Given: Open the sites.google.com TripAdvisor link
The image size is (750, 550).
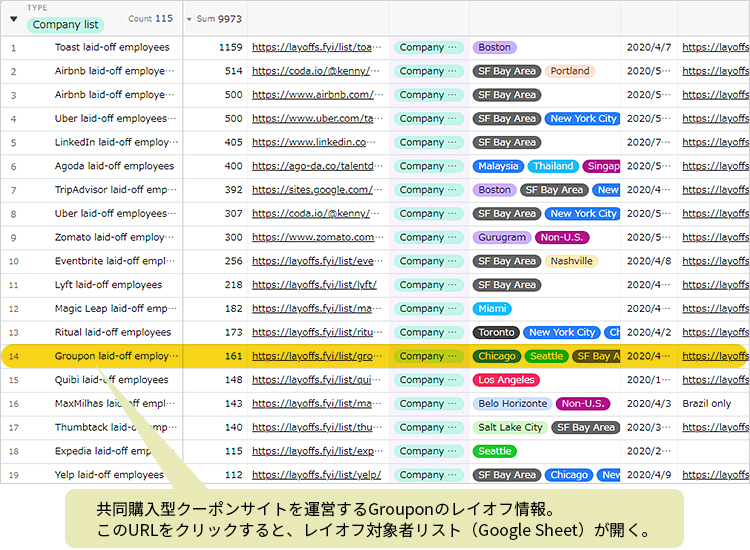Looking at the screenshot, I should pos(318,190).
